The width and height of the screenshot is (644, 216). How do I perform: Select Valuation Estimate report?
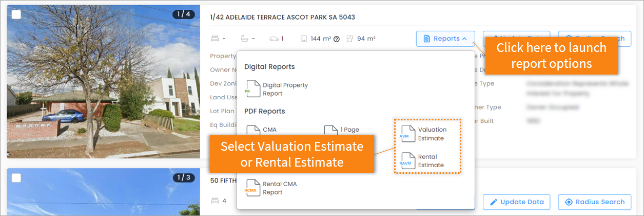point(424,134)
